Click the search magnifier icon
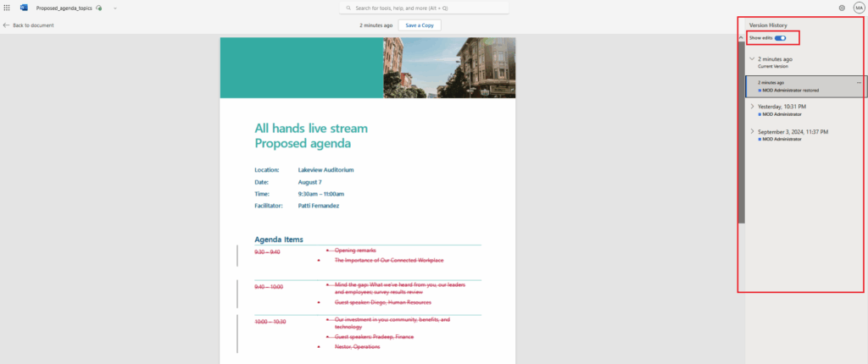This screenshot has width=868, height=364. point(348,8)
